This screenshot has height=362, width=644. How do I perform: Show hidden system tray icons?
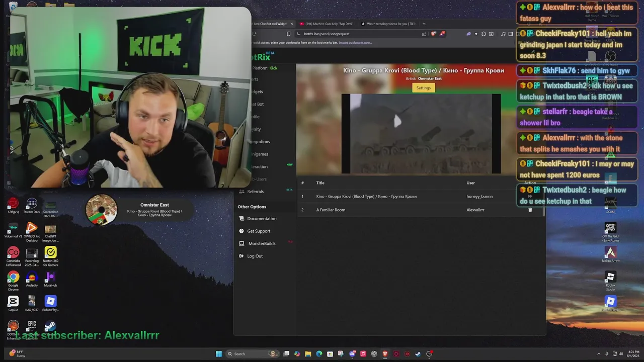tap(599, 354)
